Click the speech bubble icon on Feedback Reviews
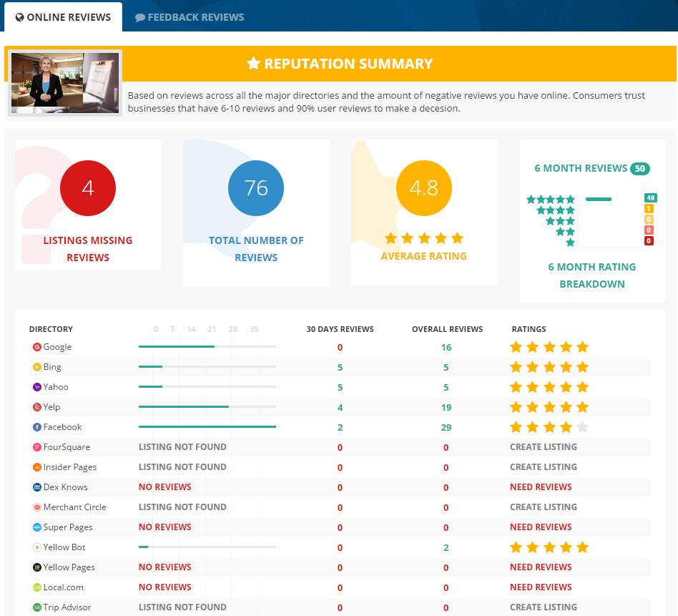 [x=139, y=18]
